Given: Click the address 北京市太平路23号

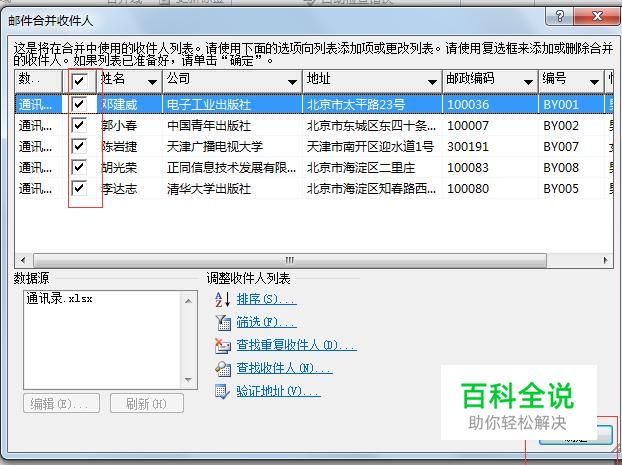Looking at the screenshot, I should click(356, 105).
